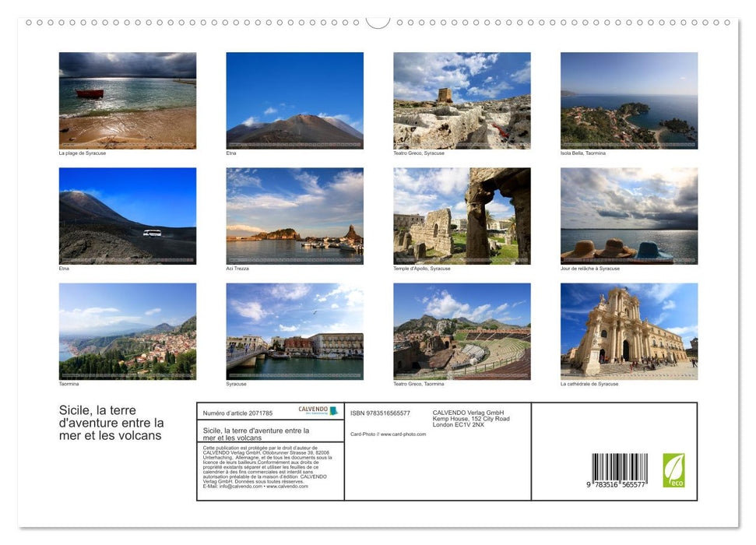Select the Syracuse caption under the bridge photo
Image resolution: width=756 pixels, height=545 pixels.
click(236, 384)
